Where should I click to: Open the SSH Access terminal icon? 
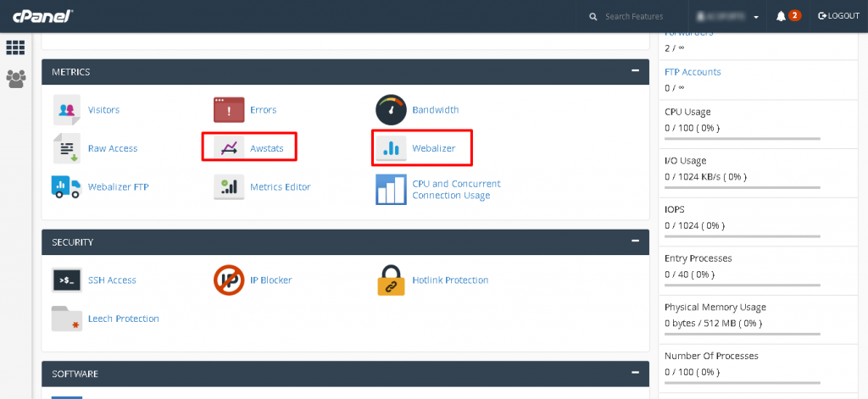(x=67, y=280)
